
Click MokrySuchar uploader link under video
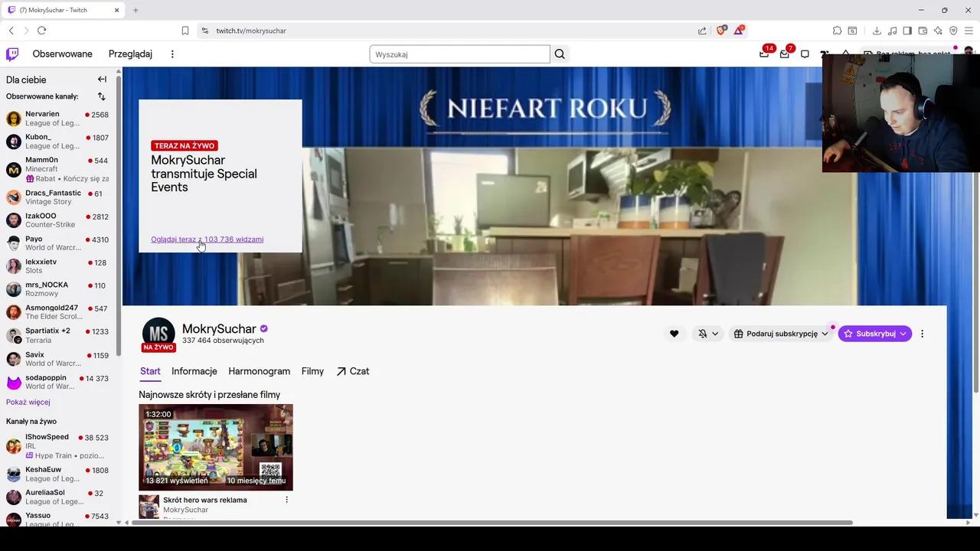click(x=185, y=510)
